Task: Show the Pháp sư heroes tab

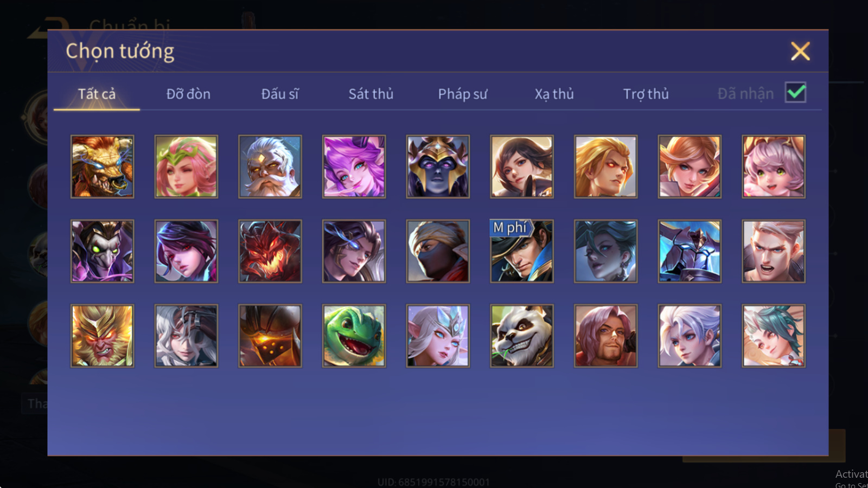Action: (x=463, y=94)
